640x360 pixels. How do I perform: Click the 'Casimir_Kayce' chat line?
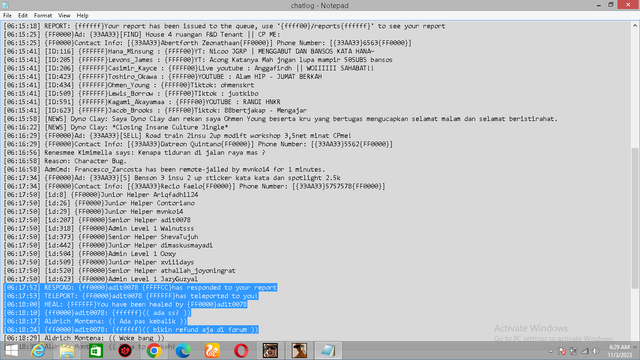[189, 68]
